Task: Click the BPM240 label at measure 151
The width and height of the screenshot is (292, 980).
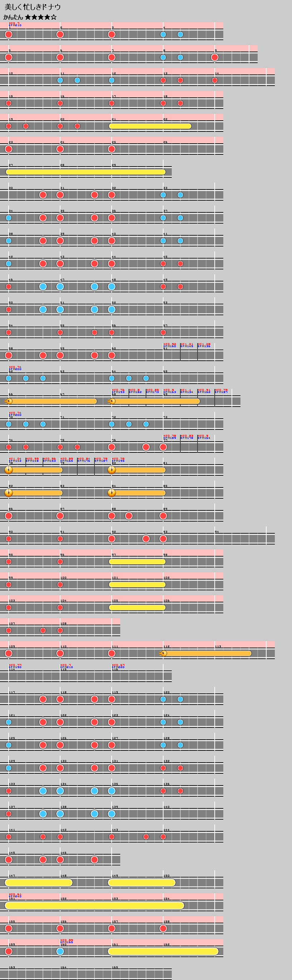Action: 15,897
